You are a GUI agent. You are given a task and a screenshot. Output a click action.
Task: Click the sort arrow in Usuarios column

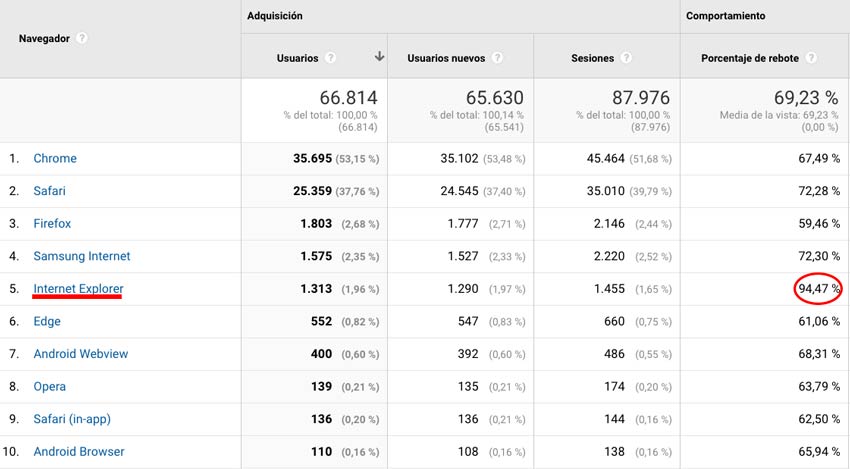(x=379, y=56)
